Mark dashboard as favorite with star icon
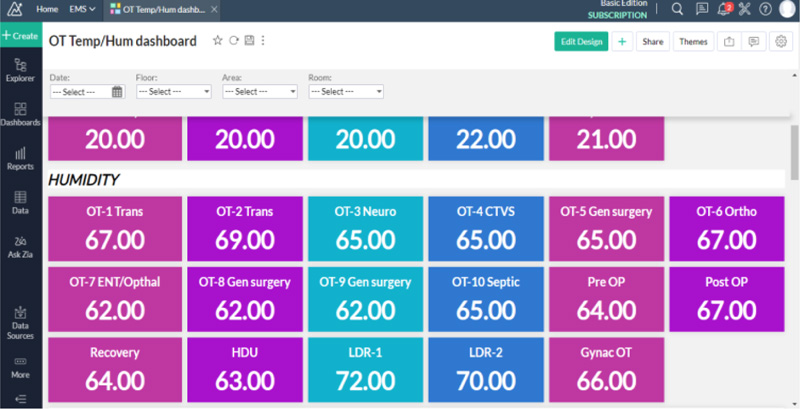This screenshot has width=800, height=409. (218, 41)
